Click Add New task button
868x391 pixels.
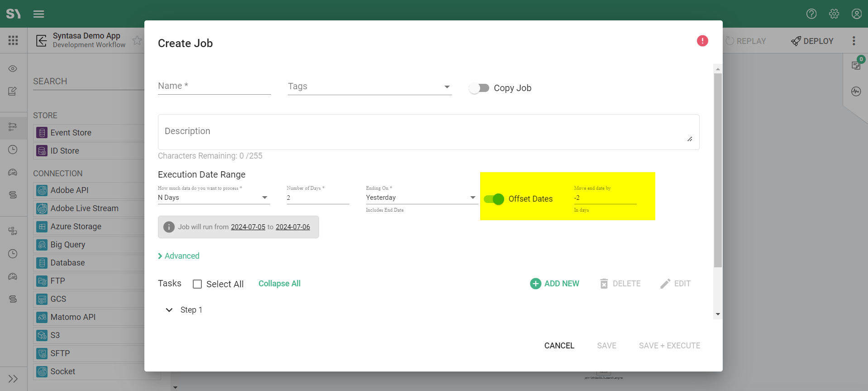tap(554, 284)
